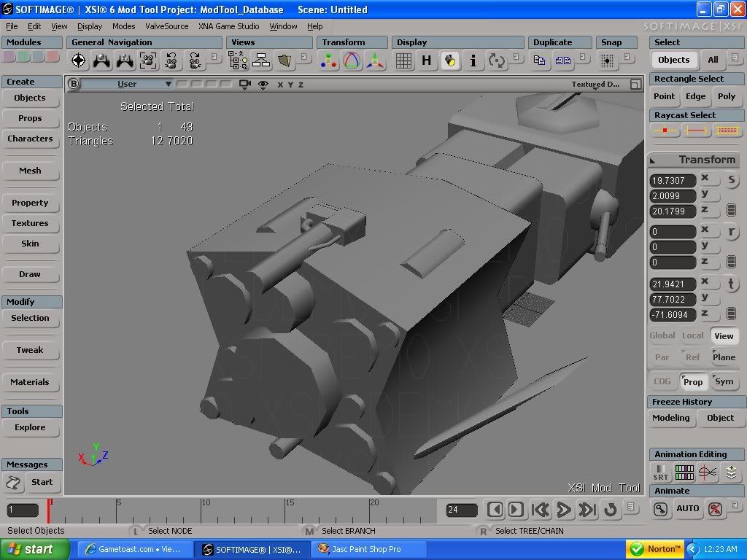This screenshot has height=560, width=747.
Task: Click the Explore tools button
Action: pos(30,427)
